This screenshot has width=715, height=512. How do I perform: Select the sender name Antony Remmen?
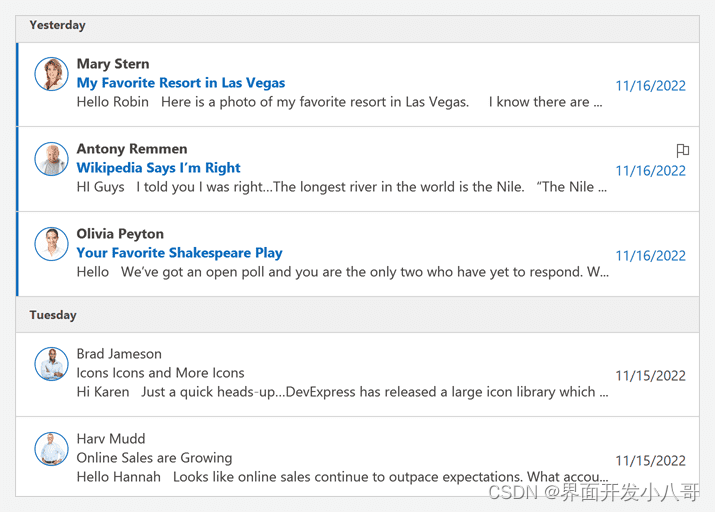point(132,149)
